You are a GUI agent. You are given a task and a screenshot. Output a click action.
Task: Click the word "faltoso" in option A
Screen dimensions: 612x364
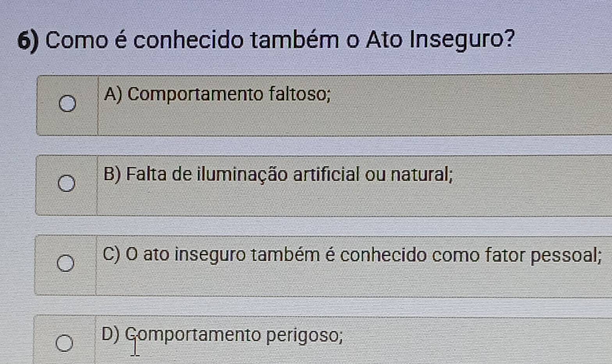pyautogui.click(x=298, y=94)
